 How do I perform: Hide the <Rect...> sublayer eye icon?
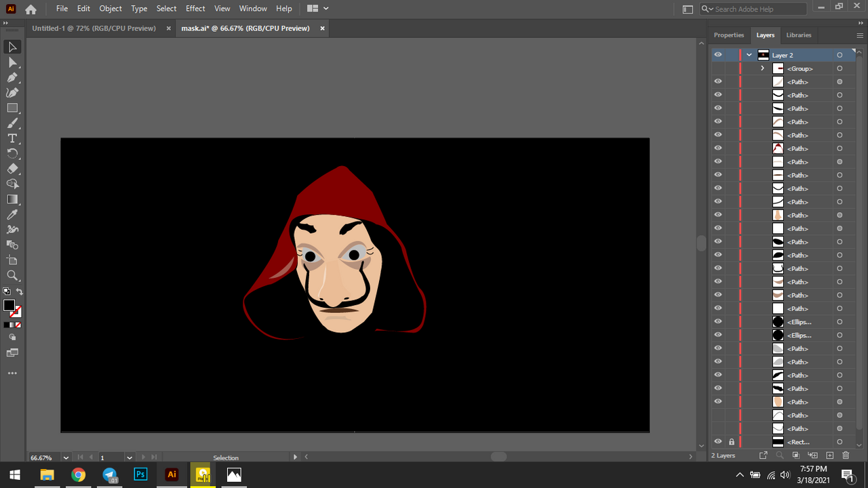point(718,442)
